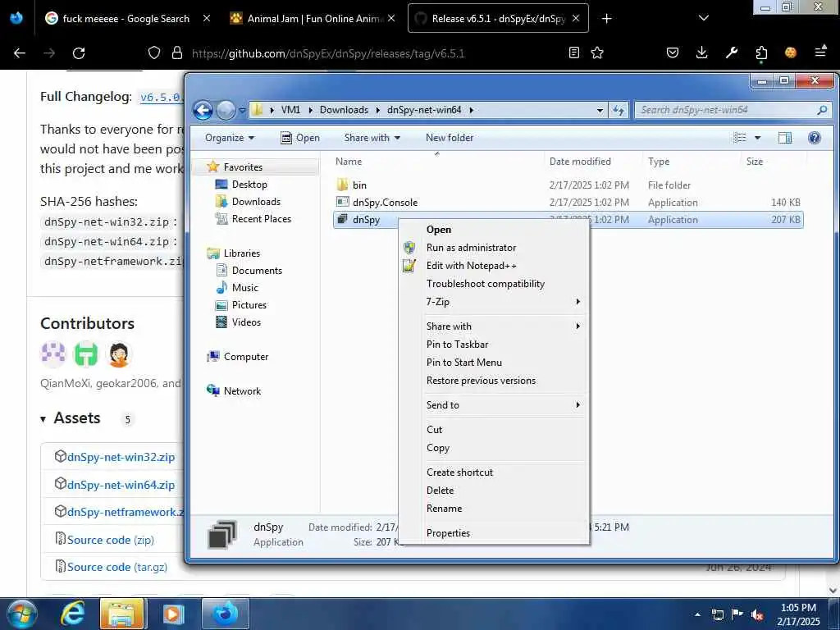Open Windows Media Player taskbar icon
This screenshot has width=840, height=630.
(x=172, y=614)
